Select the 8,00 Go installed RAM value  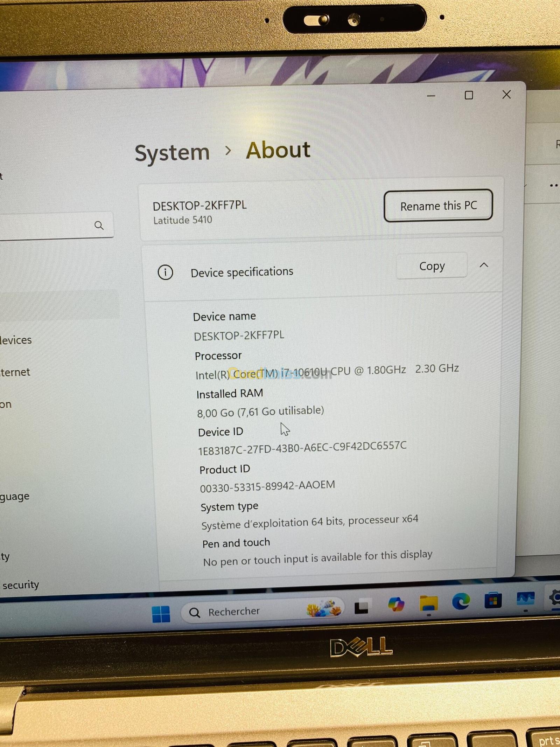(x=260, y=411)
